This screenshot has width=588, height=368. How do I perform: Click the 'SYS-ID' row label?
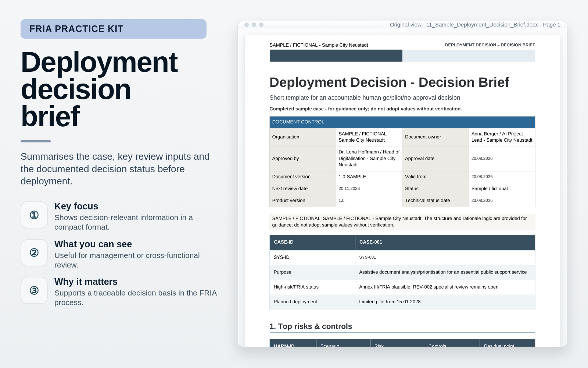(312, 258)
